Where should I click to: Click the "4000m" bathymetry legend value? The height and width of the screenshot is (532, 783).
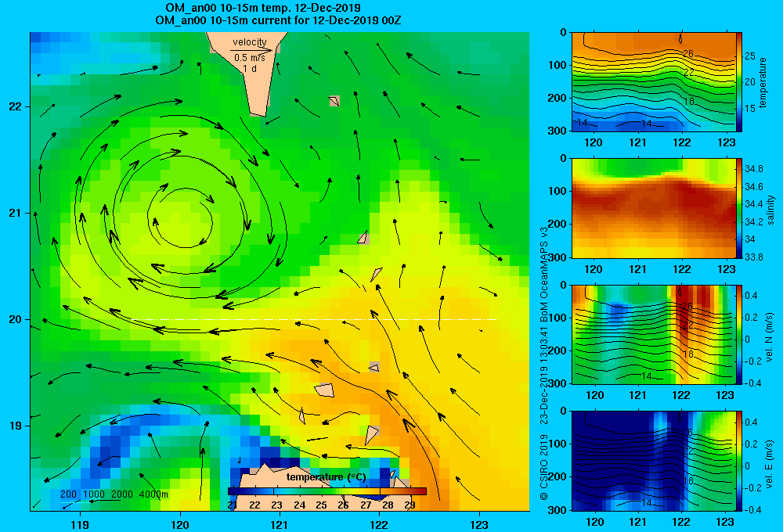click(153, 494)
